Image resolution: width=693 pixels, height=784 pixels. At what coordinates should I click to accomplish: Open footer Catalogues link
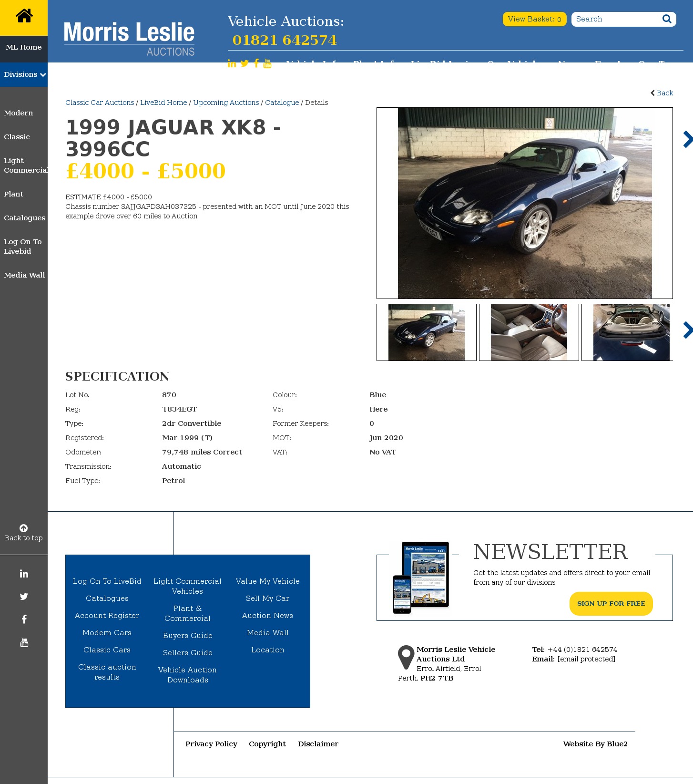[x=107, y=598]
